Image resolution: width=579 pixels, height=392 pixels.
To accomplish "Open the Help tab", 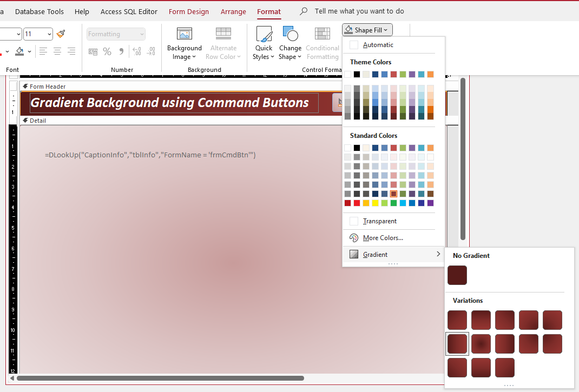I will tap(82, 11).
